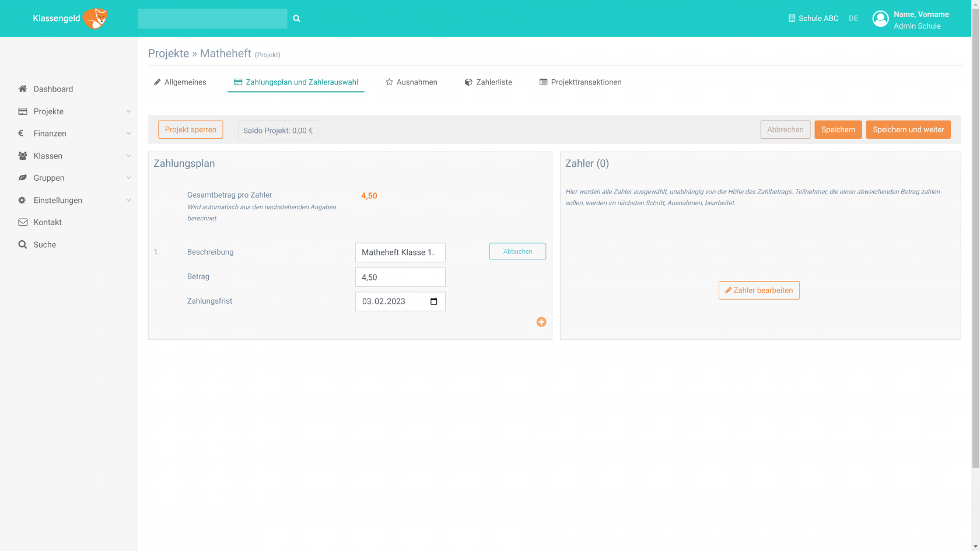Click the Zahlungsfrist date field 03.02.2023
Viewport: 980px width, 551px height.
click(x=400, y=301)
